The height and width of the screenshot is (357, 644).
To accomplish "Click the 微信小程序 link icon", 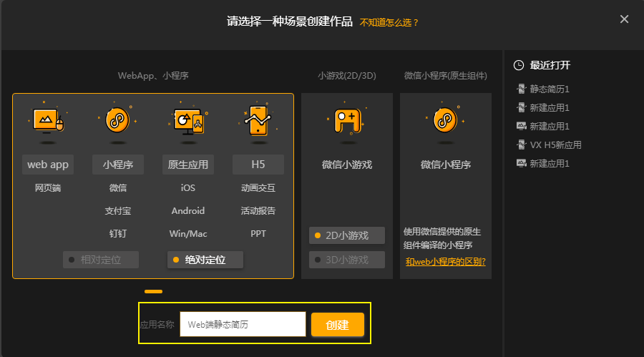I will pyautogui.click(x=445, y=120).
